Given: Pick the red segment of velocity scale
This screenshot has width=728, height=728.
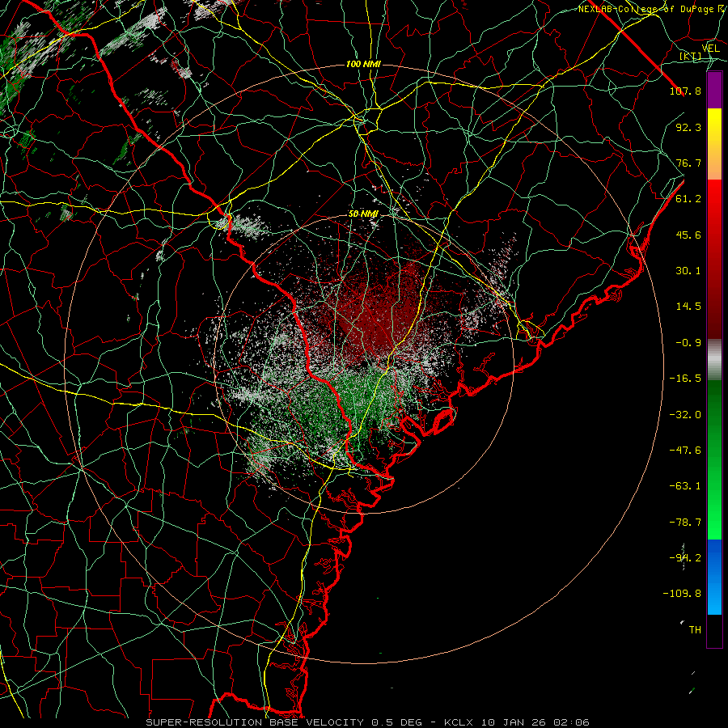Looking at the screenshot, I should pyautogui.click(x=714, y=259).
